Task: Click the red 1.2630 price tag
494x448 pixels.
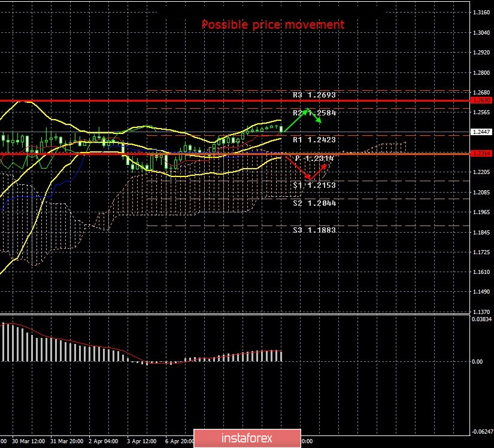Action: pos(481,100)
